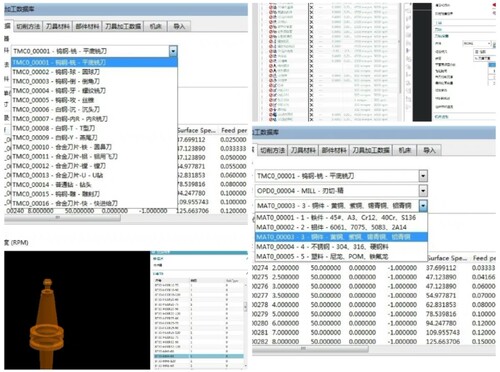Select feed value 0.025000
This screenshot has width=500, height=372.
click(x=233, y=140)
